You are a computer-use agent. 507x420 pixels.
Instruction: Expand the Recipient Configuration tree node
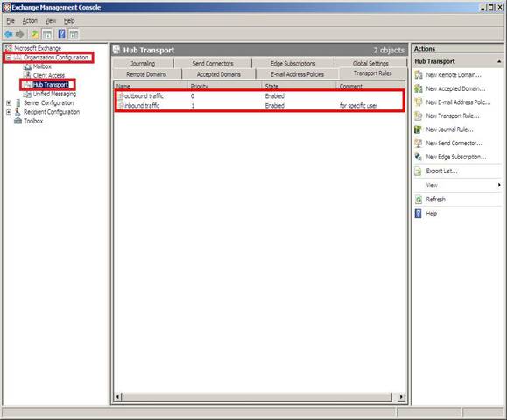pyautogui.click(x=9, y=112)
